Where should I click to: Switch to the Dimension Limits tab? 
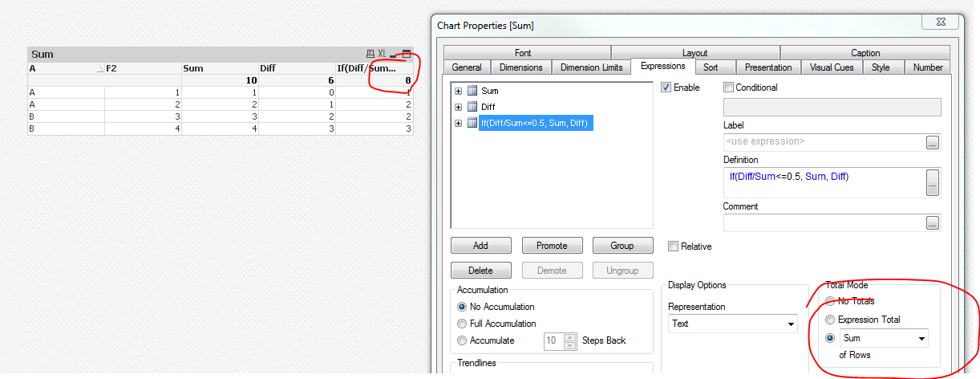point(591,67)
